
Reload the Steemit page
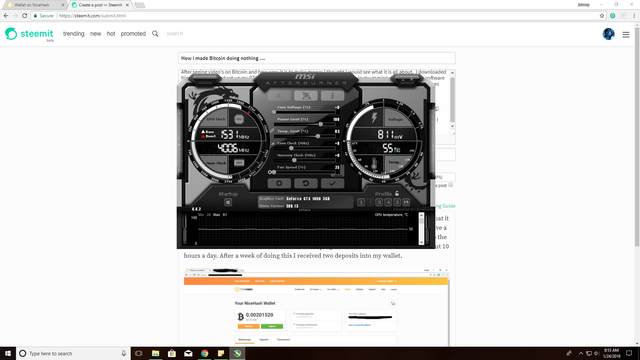point(24,16)
